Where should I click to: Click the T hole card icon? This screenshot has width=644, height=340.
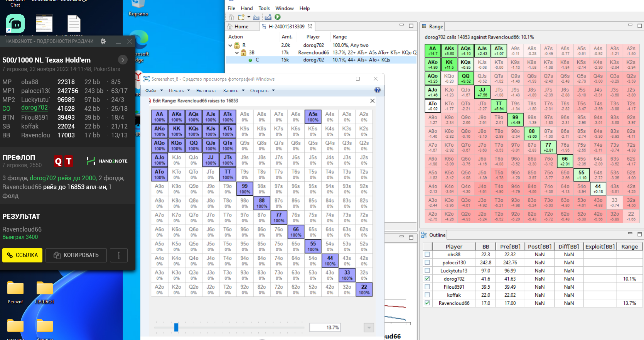coord(69,161)
